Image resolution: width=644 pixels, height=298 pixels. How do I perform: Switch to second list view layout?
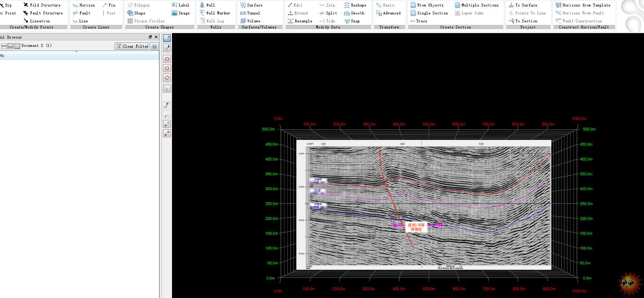(x=10, y=46)
